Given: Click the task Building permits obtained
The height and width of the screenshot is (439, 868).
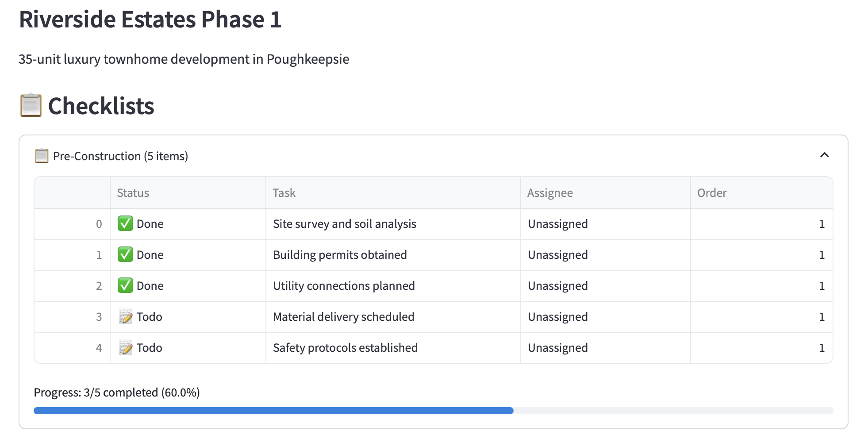Looking at the screenshot, I should [339, 254].
